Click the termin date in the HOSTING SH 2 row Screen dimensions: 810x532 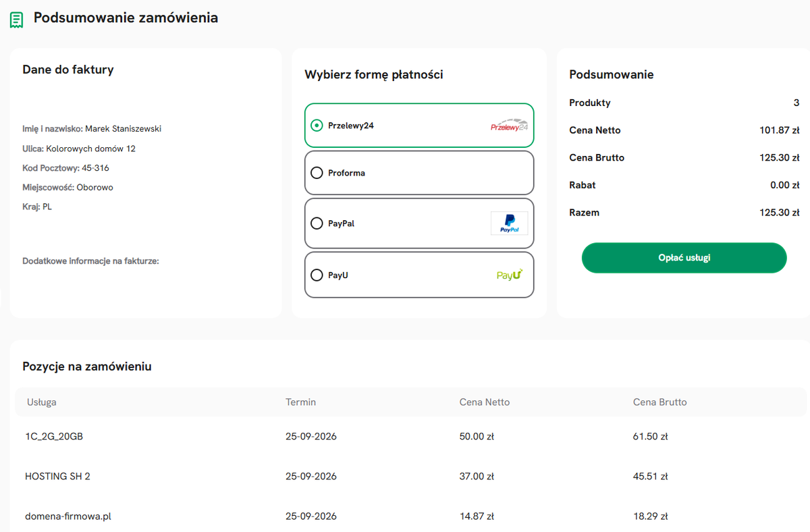coord(311,477)
